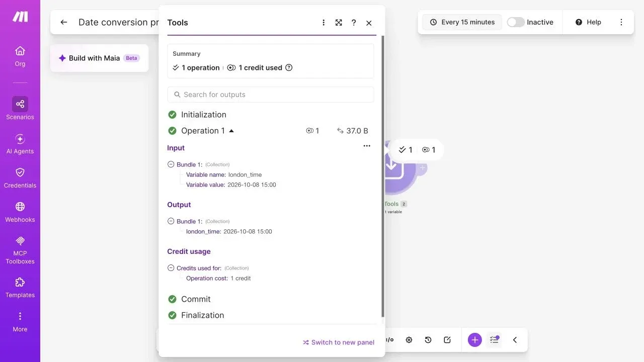Open the Credentials page
The height and width of the screenshot is (362, 644).
[20, 178]
